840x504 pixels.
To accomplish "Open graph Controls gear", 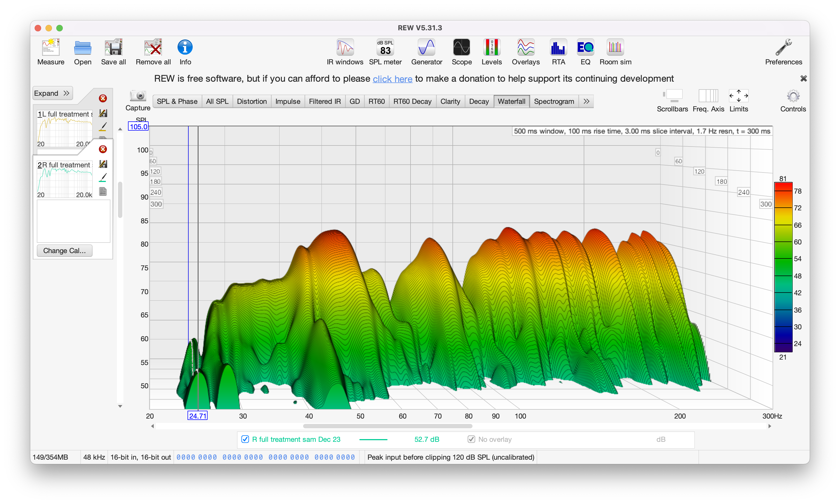I will 793,97.
